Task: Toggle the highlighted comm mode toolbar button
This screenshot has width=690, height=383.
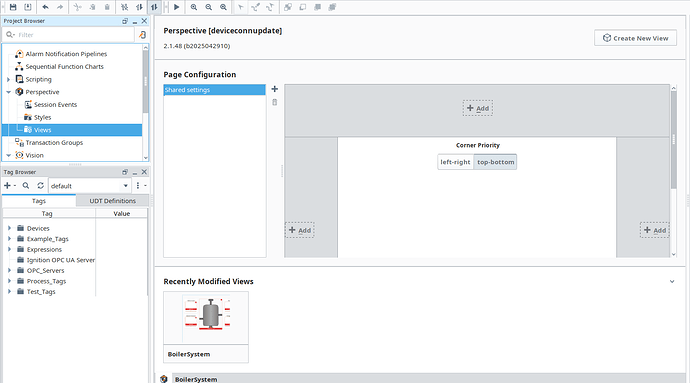Action: [x=154, y=7]
